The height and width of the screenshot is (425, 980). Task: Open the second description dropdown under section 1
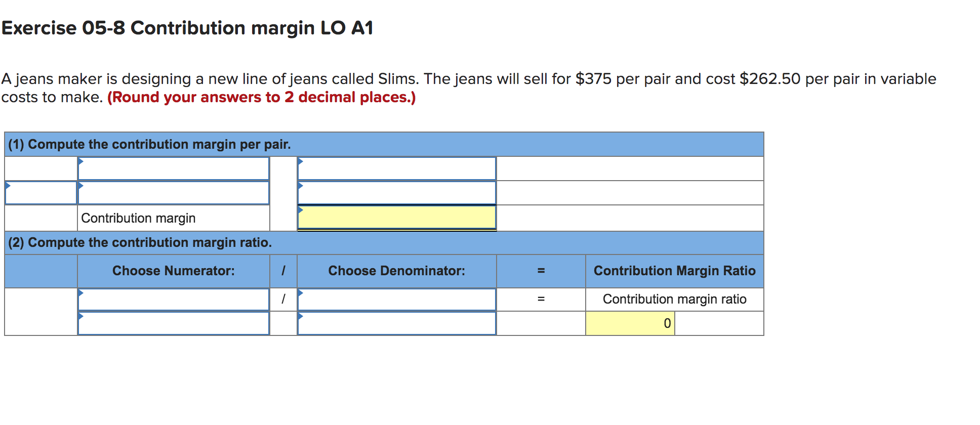[x=174, y=193]
